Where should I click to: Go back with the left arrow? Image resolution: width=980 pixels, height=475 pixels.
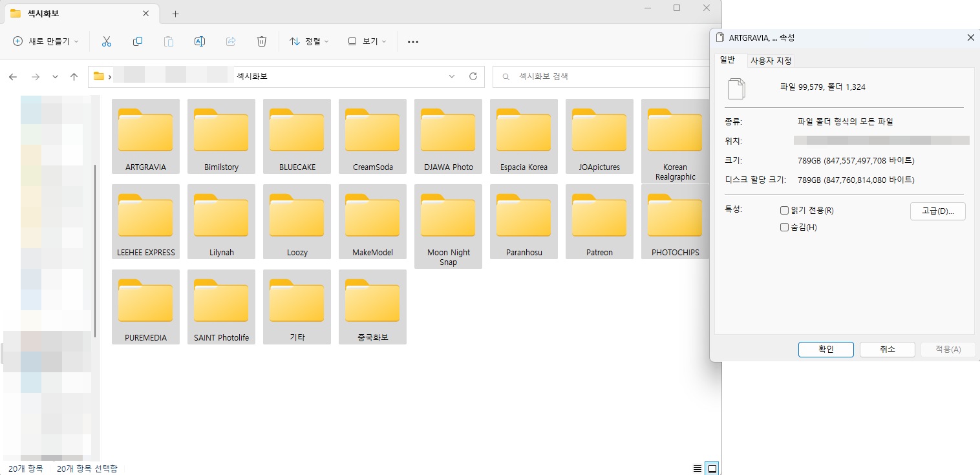(13, 76)
